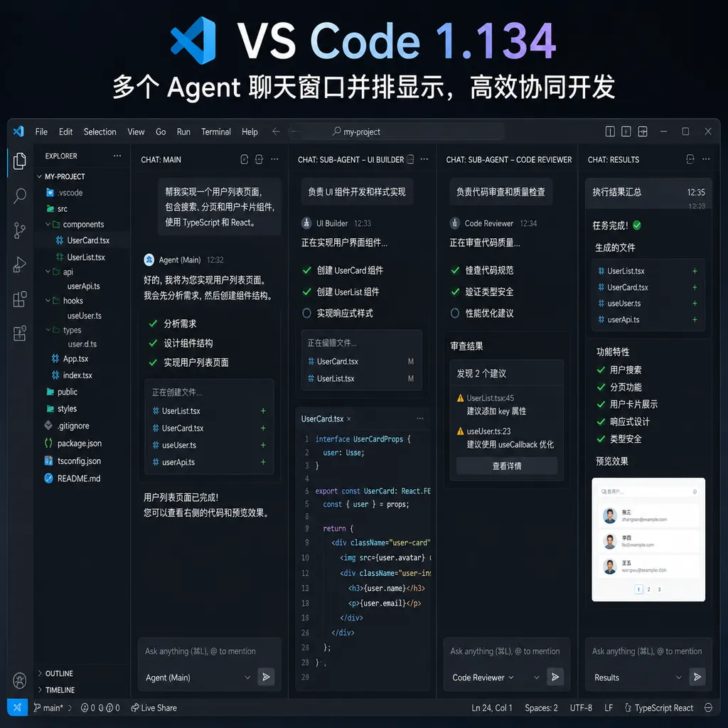Click the checkmark next to 创建 UserCard 组件
Viewport: 728px width, 728px height.
[307, 270]
